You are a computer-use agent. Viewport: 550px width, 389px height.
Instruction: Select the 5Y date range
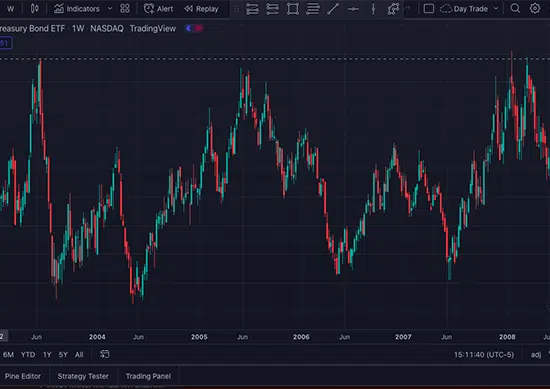pos(63,355)
